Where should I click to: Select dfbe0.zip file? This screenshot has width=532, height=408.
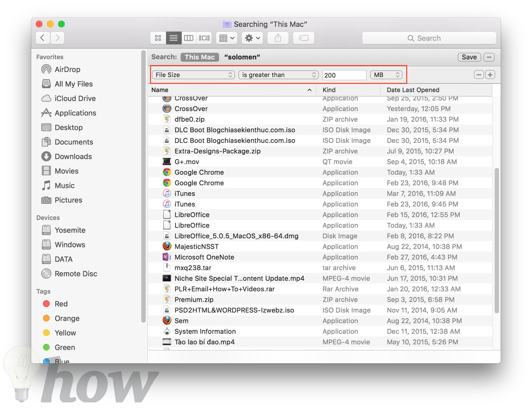coord(320,119)
